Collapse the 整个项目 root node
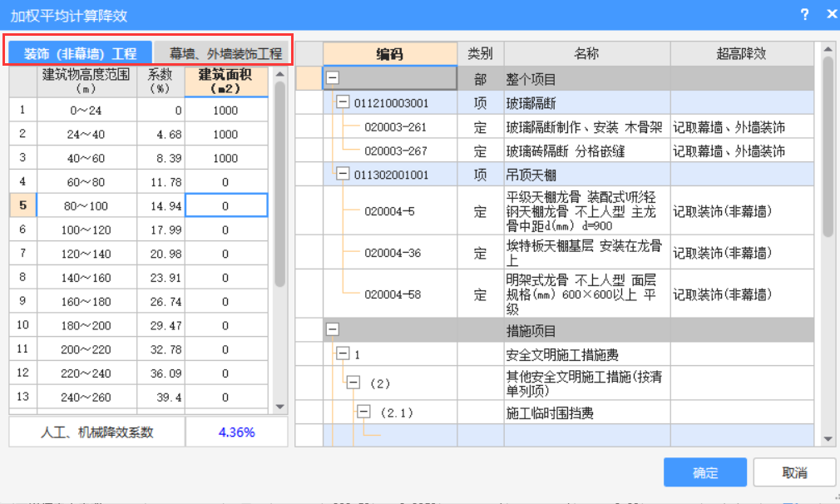The image size is (840, 504). click(x=333, y=79)
